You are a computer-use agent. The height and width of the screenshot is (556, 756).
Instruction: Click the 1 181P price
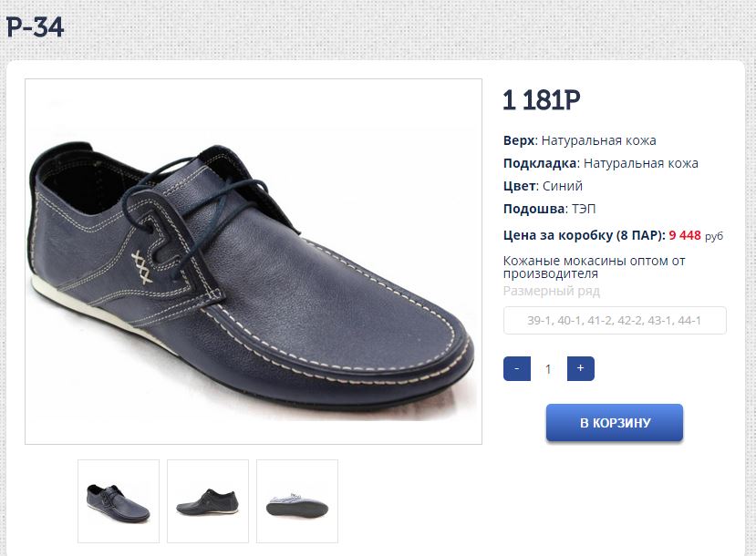tap(542, 101)
